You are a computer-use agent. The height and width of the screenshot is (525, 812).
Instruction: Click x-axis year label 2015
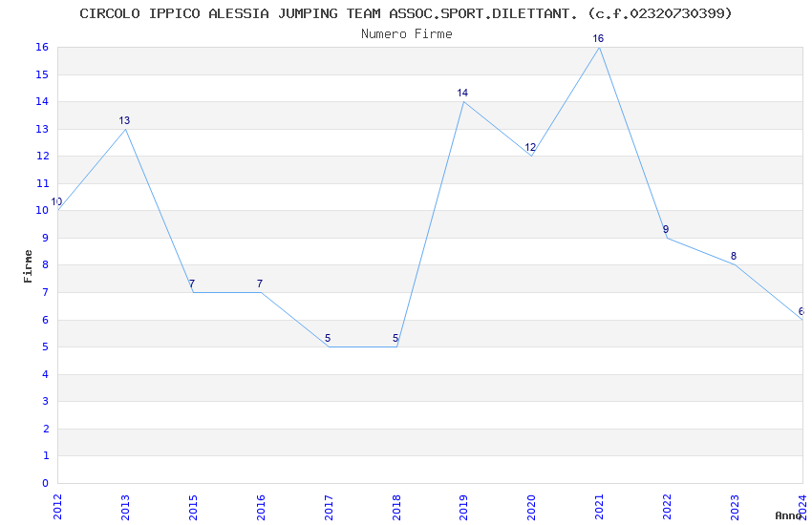[193, 507]
